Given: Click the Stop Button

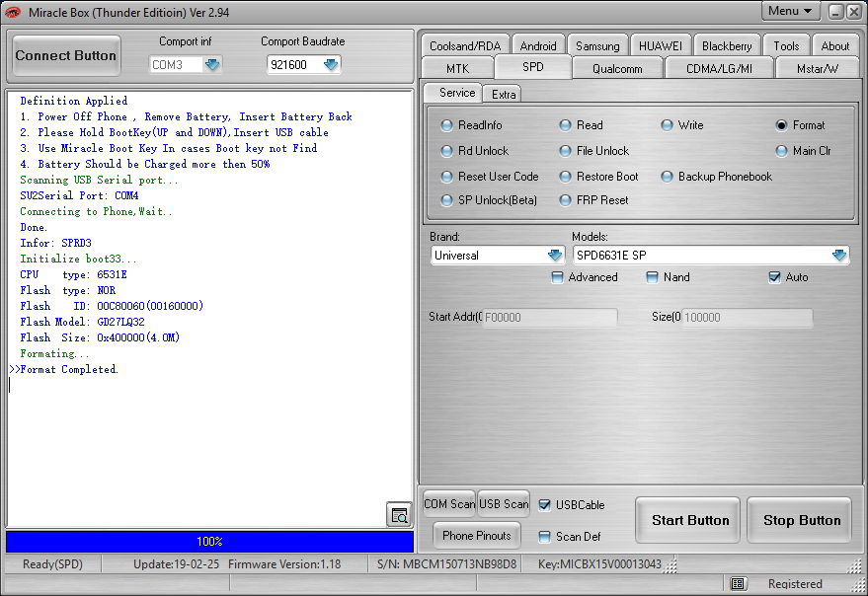Looking at the screenshot, I should click(x=801, y=520).
